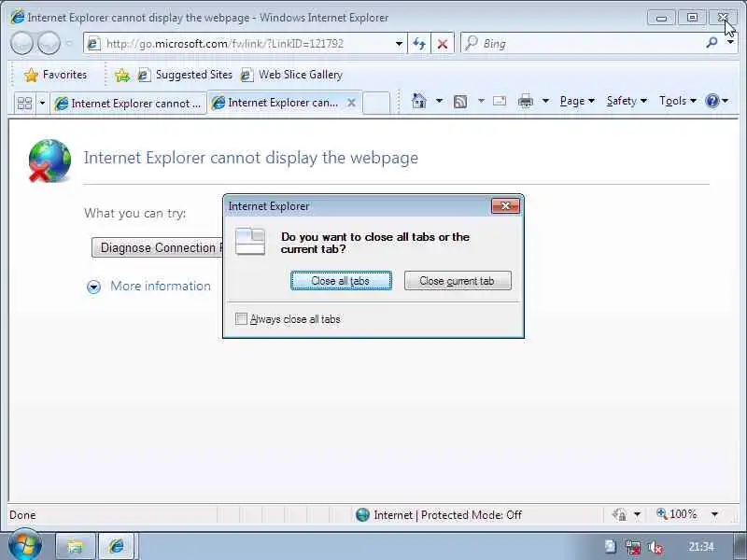Click the 21:34 clock in the tray
Screen dimensions: 747x560
[x=701, y=547]
